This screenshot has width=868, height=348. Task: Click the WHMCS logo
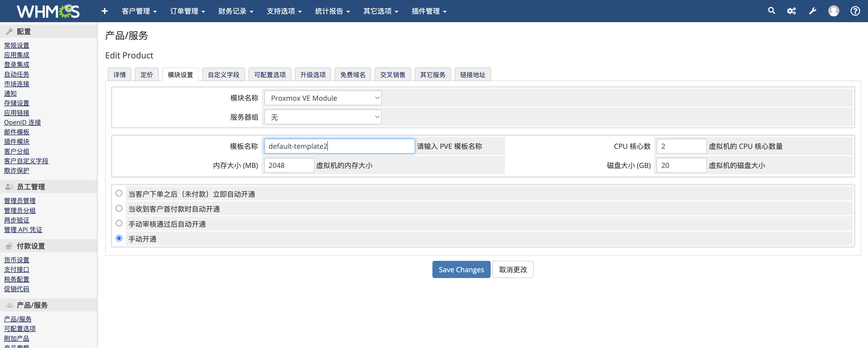point(47,11)
